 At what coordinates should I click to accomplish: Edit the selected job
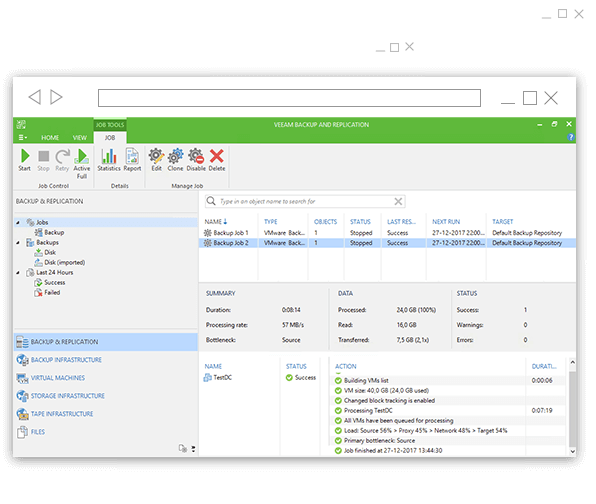[156, 160]
